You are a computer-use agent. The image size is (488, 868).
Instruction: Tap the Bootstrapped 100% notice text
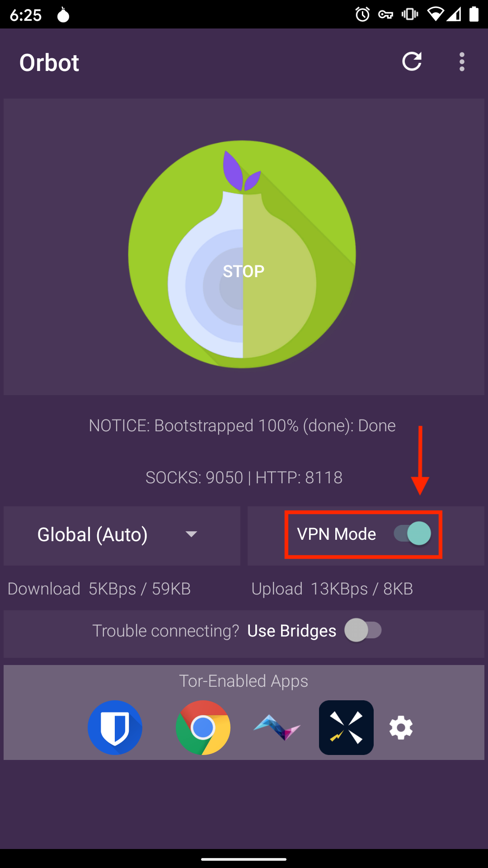(x=242, y=426)
